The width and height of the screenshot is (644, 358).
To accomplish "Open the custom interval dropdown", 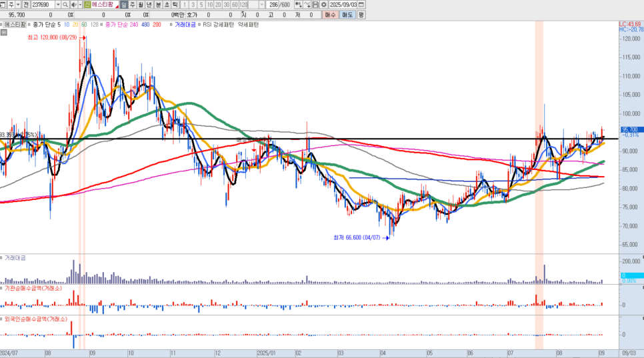I will tap(262, 5).
